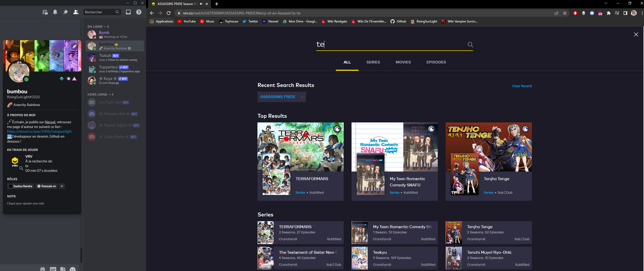Open the Chrome extensions puzzle icon

(x=608, y=13)
